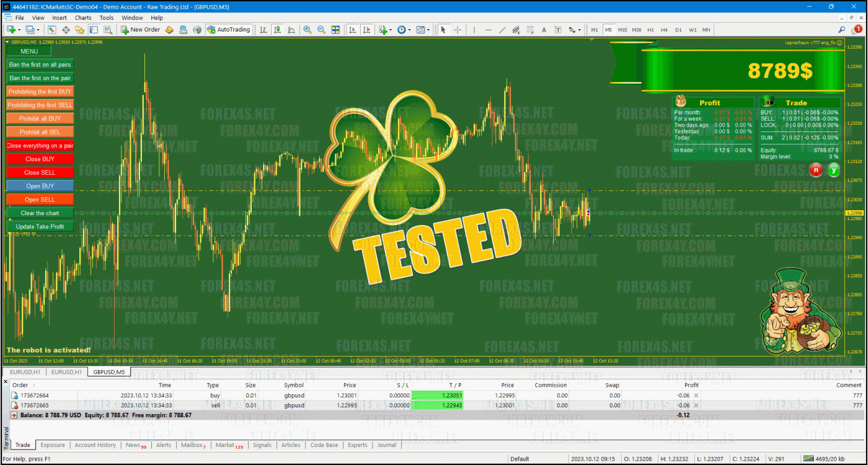Switch timeframe to H1
This screenshot has height=465, width=868.
650,30
